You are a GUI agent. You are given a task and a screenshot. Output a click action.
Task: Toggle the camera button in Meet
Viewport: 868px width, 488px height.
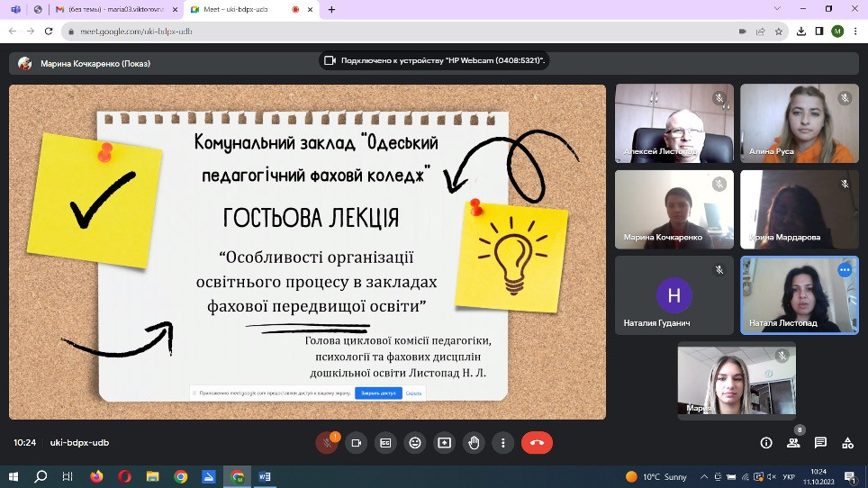pyautogui.click(x=356, y=443)
